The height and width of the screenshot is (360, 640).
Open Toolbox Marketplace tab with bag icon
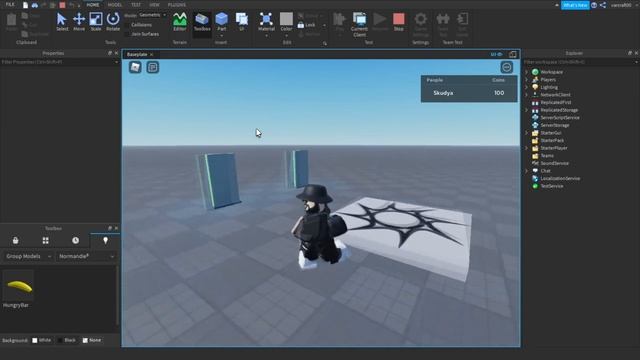tap(16, 240)
